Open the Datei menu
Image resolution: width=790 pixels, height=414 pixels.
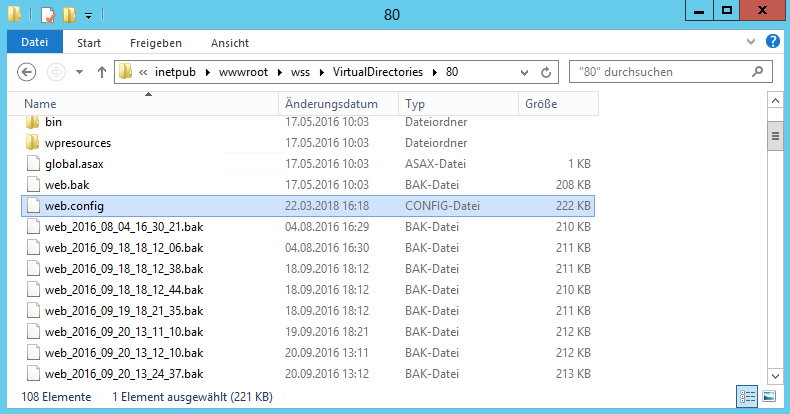[35, 42]
